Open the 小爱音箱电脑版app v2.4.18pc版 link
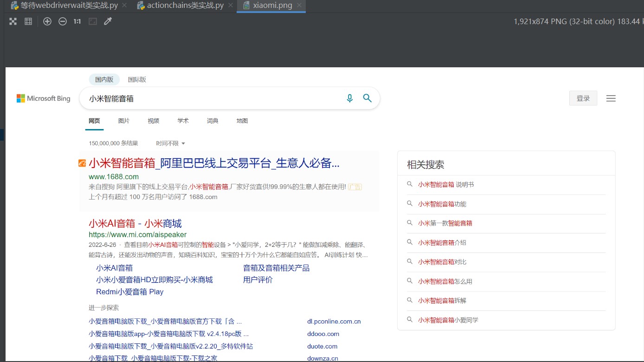 (169, 334)
